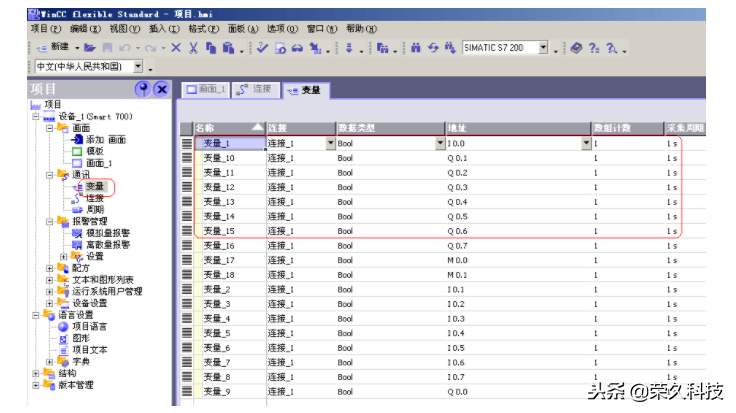This screenshot has height=413, width=736.
Task: Switch to the 连接 editor tab
Action: pos(256,90)
